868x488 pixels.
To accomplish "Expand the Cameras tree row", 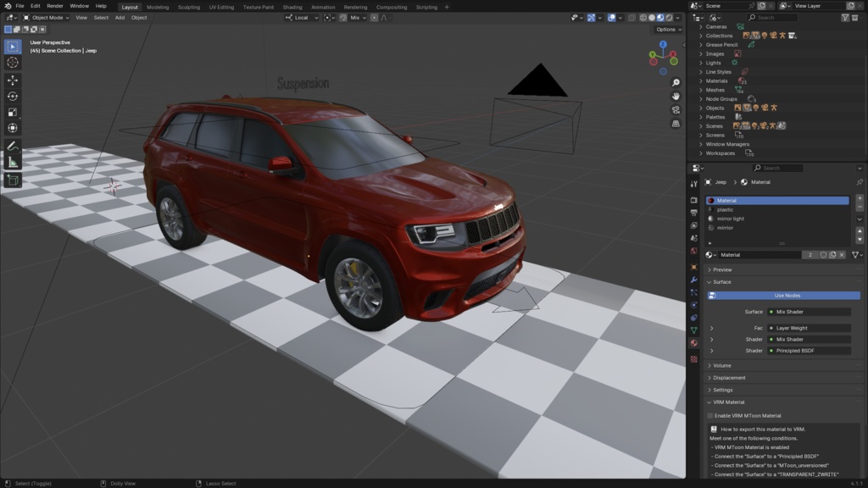I will click(x=701, y=26).
